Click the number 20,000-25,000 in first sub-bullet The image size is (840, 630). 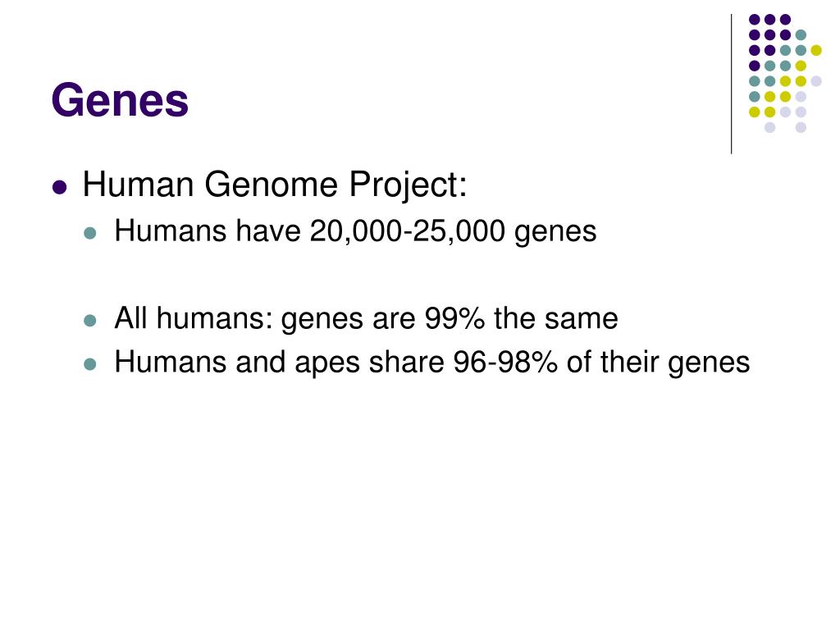point(407,231)
